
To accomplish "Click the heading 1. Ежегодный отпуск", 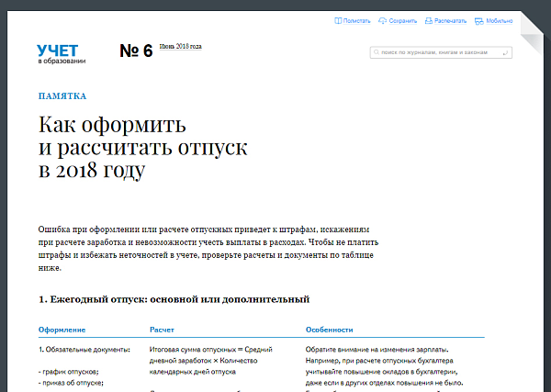I will pos(174,299).
